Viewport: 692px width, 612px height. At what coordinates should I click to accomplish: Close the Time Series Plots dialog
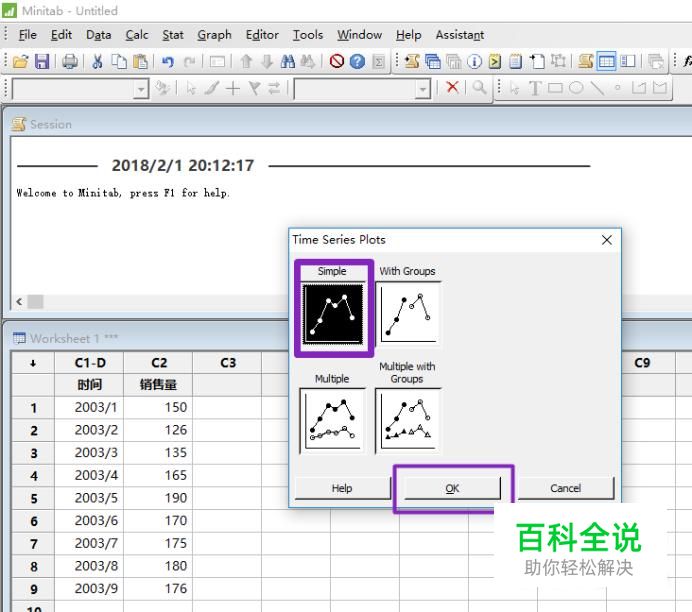(607, 240)
